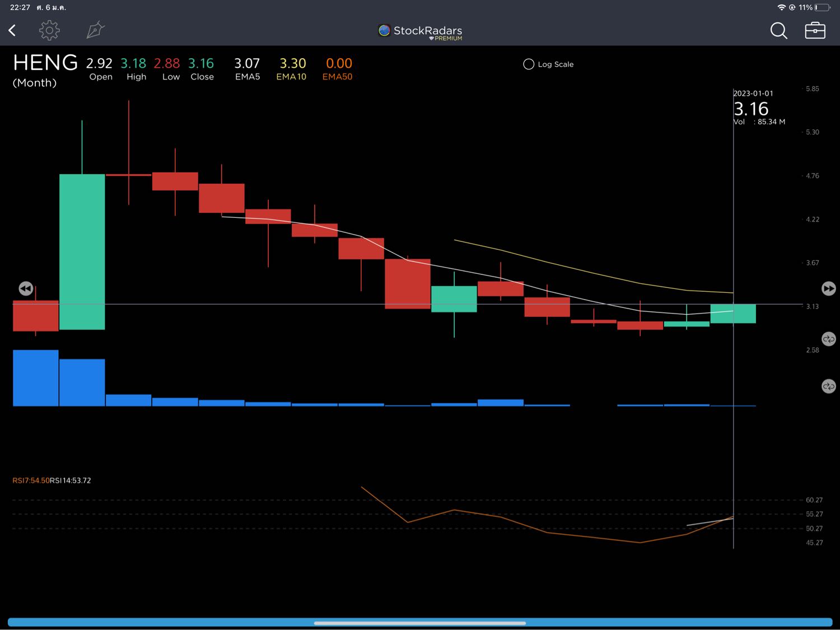Viewport: 840px width, 630px height.
Task: Tap the blue timeline range bar
Action: [x=420, y=622]
